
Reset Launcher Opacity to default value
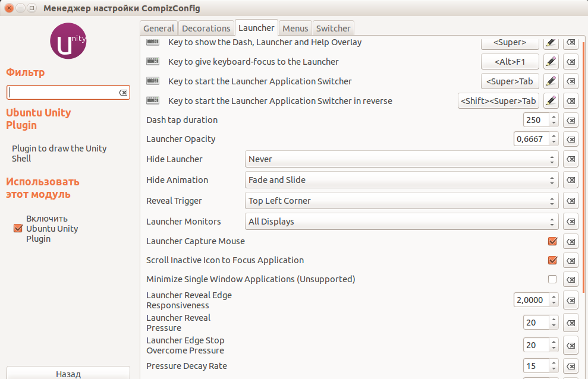point(570,139)
